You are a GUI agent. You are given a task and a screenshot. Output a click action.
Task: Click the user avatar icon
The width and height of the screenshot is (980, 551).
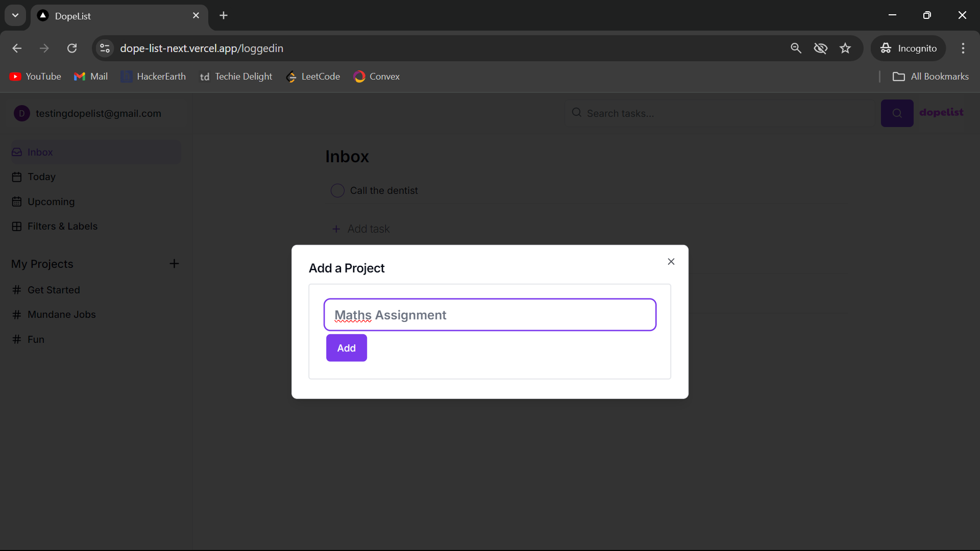pos(21,113)
